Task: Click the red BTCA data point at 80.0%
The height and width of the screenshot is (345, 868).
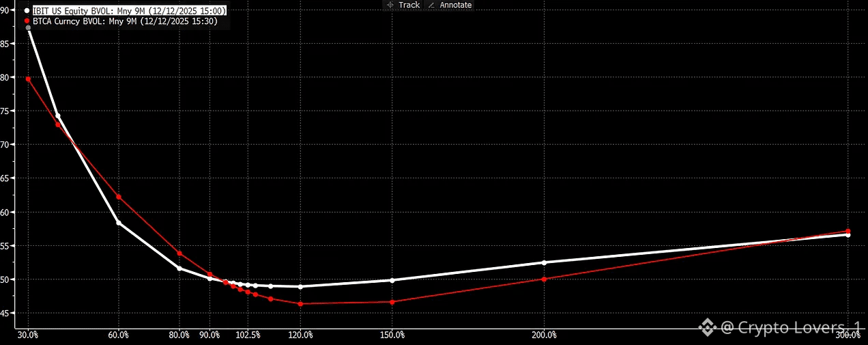Action: pos(179,253)
